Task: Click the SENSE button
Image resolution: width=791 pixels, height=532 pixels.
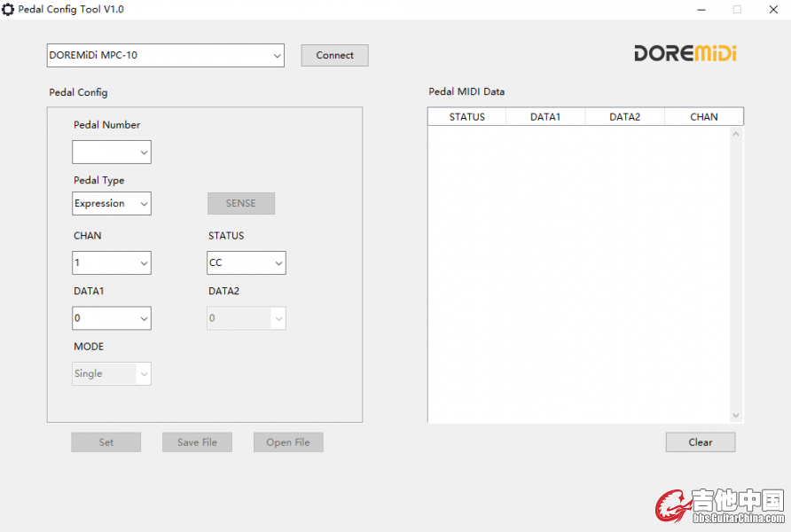Action: 240,204
